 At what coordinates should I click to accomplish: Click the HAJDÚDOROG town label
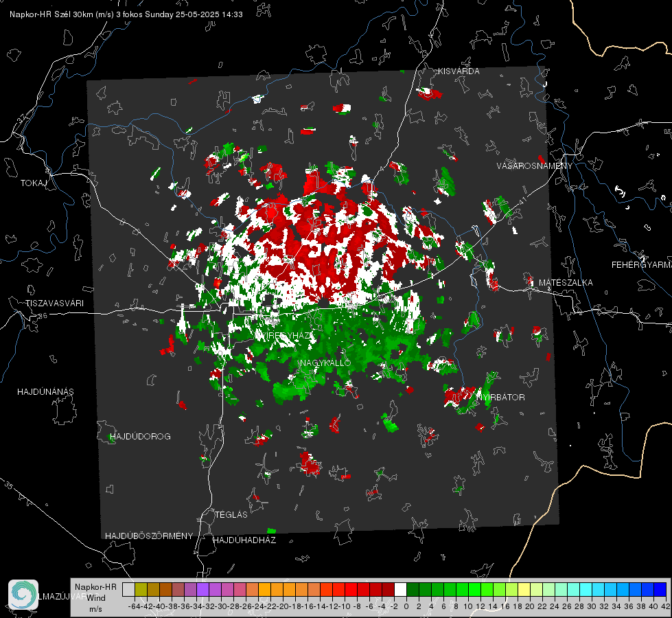[140, 436]
